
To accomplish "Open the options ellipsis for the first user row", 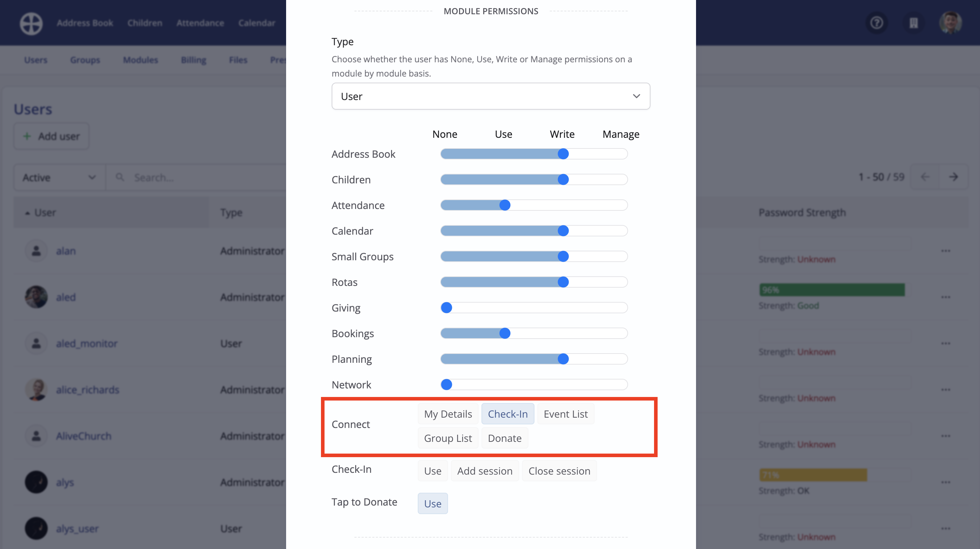I will pos(946,251).
